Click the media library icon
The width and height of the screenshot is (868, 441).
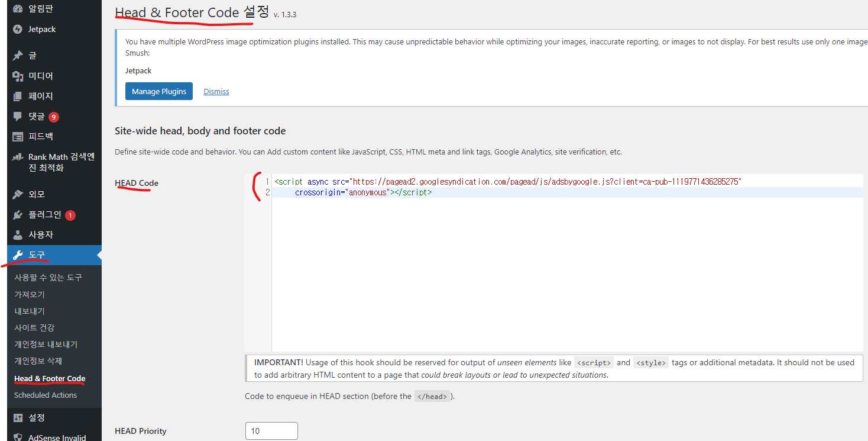[x=18, y=76]
